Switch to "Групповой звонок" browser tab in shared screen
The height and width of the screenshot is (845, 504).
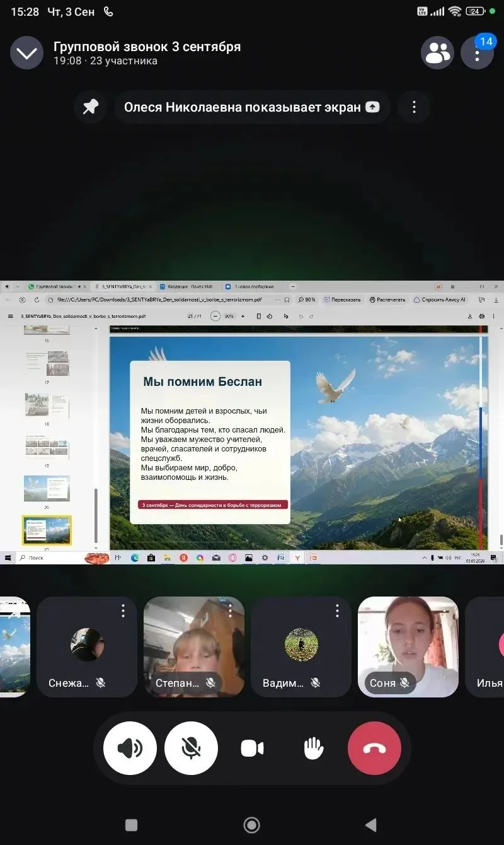coord(57,286)
